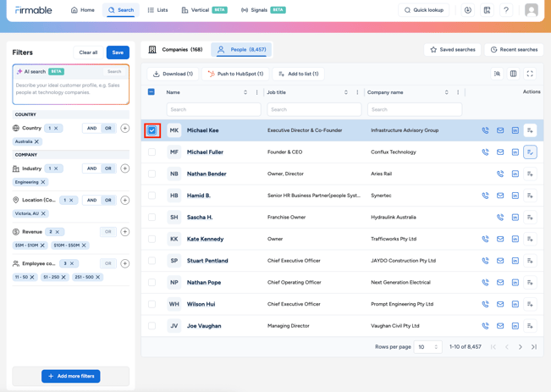This screenshot has width=551, height=392.
Task: Email Kate Kennedy via envelope icon
Action: pyautogui.click(x=500, y=239)
